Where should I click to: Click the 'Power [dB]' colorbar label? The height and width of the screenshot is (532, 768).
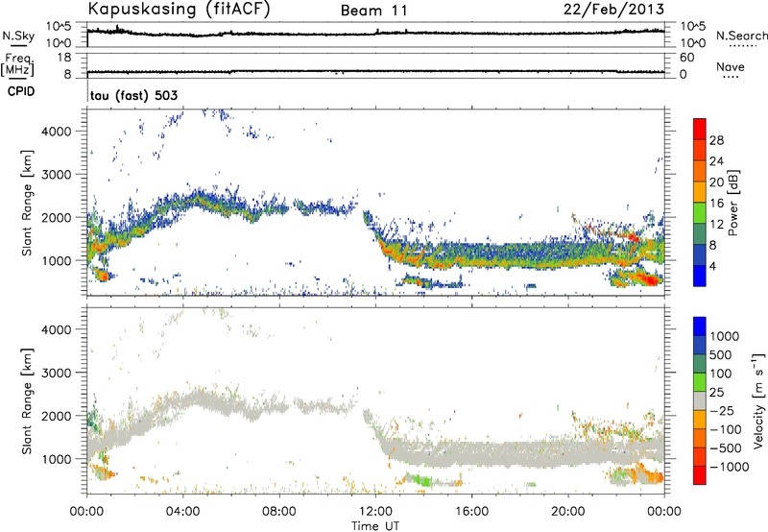pos(732,203)
